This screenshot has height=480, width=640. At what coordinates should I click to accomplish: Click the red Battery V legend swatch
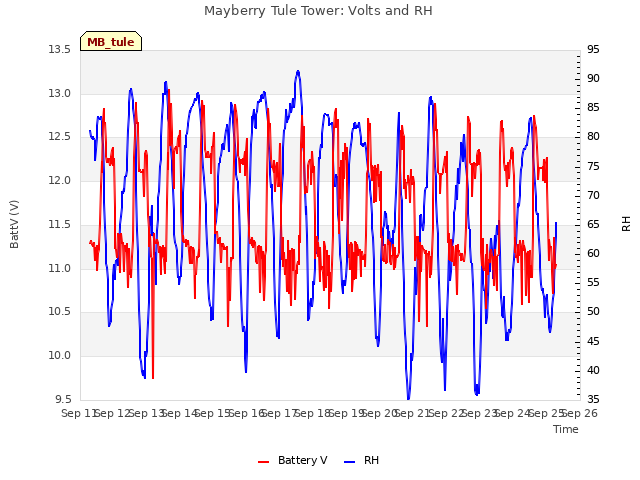point(264,462)
